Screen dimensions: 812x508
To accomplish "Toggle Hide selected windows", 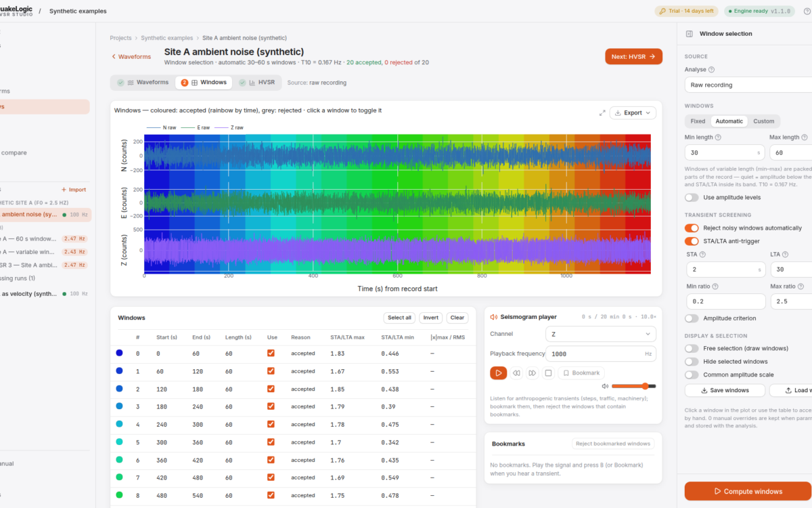I will (x=692, y=362).
